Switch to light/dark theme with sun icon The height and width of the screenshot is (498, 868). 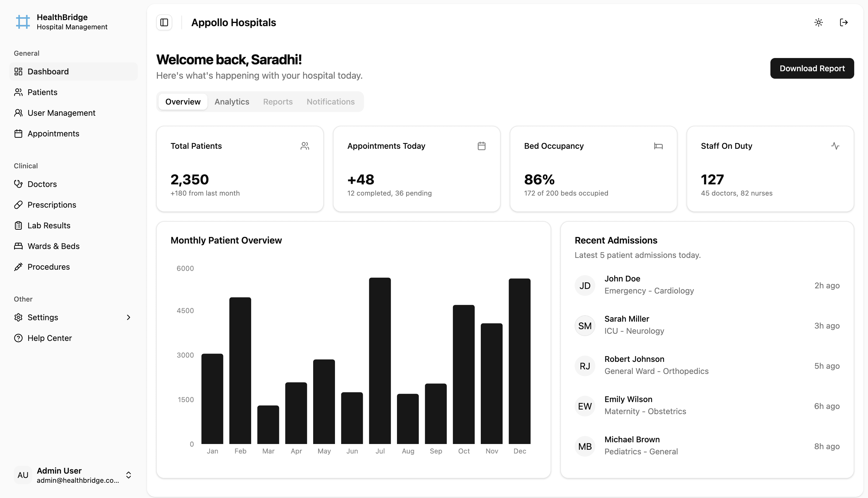pyautogui.click(x=818, y=22)
